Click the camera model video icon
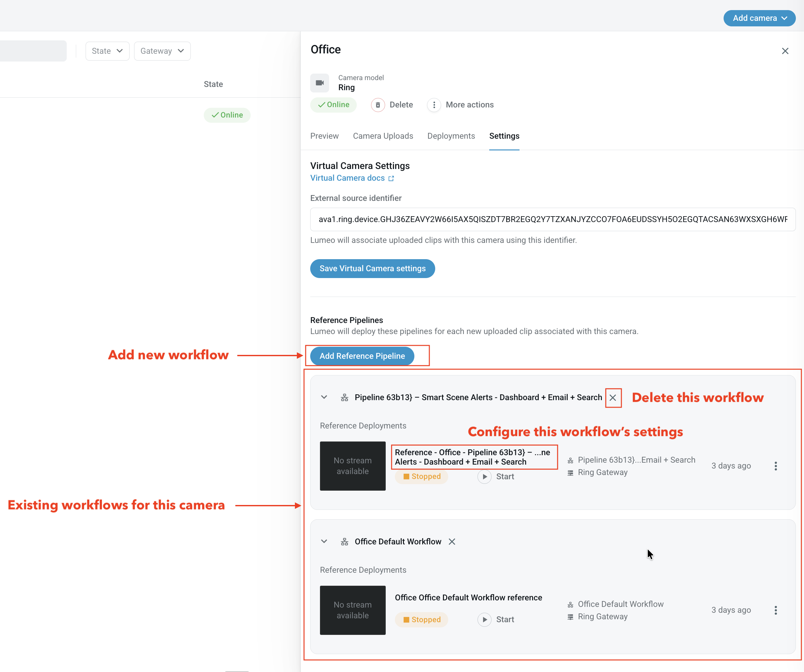804x672 pixels. [x=320, y=83]
